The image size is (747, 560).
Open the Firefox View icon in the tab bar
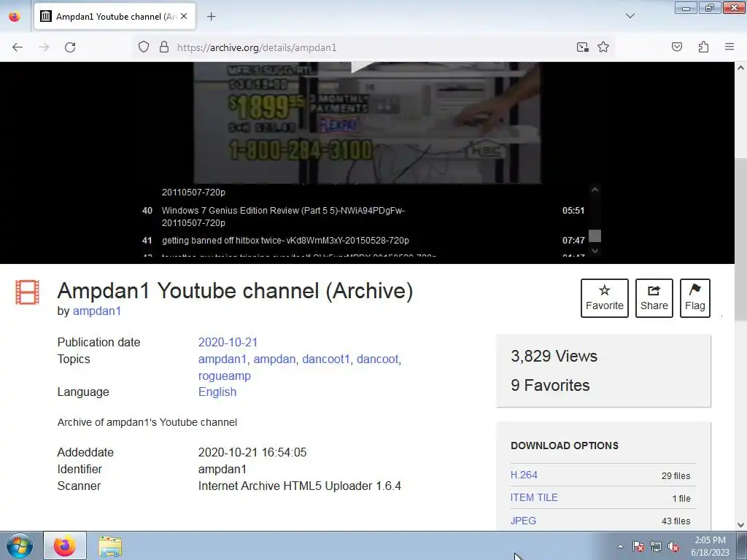tap(15, 17)
